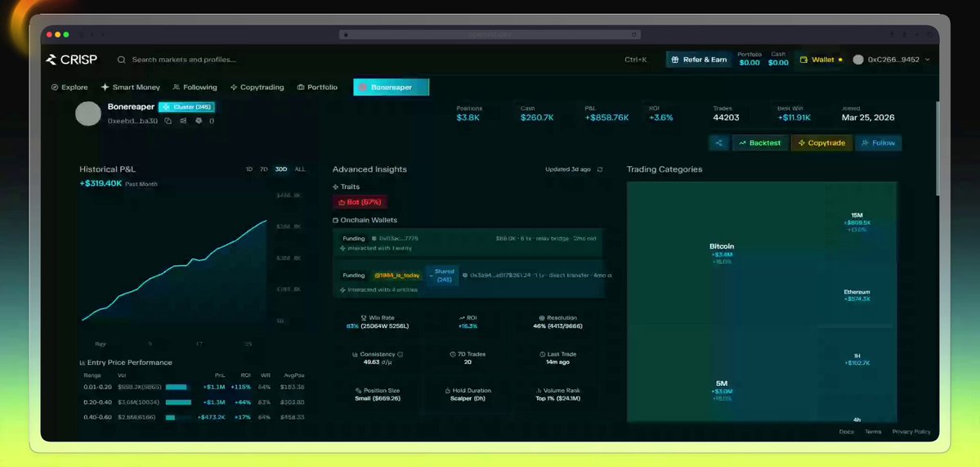This screenshot has height=467, width=980.
Task: Expand the 0xC266...9452 account dropdown
Action: point(927,60)
